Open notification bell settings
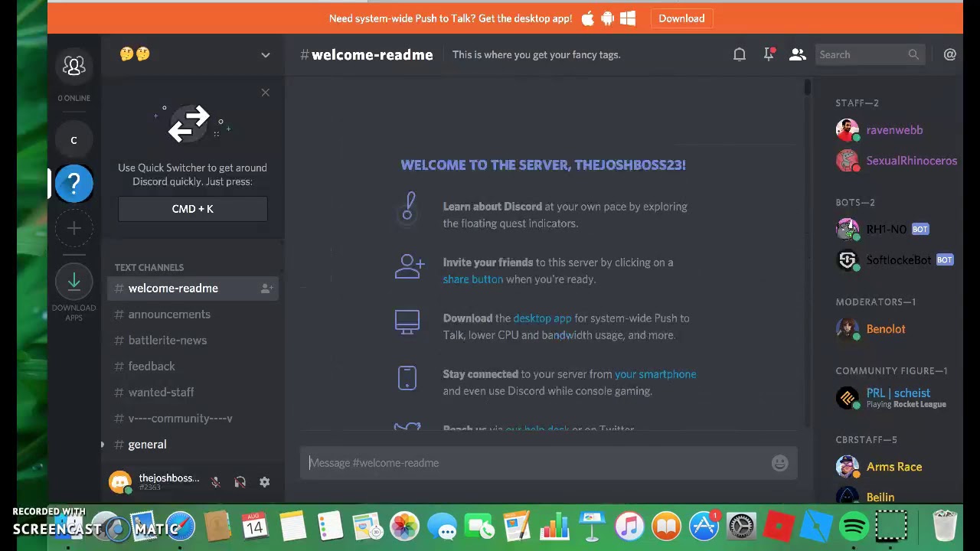 [740, 54]
